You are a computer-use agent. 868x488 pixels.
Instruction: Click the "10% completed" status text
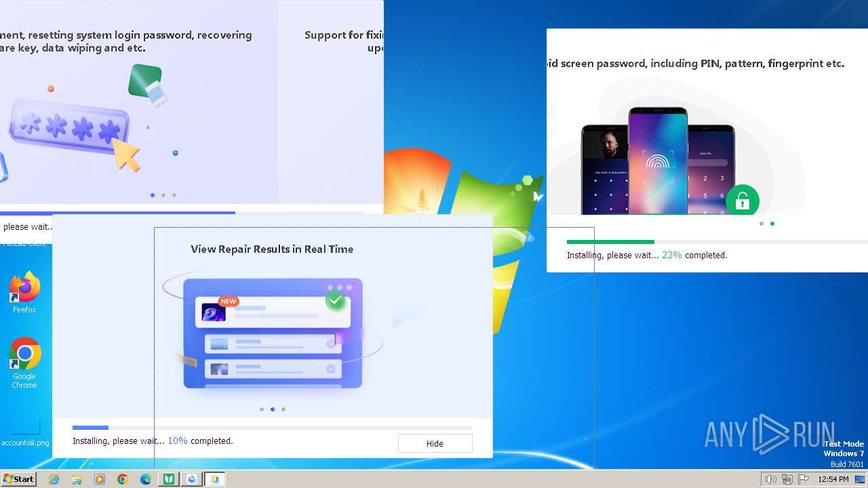coord(200,441)
